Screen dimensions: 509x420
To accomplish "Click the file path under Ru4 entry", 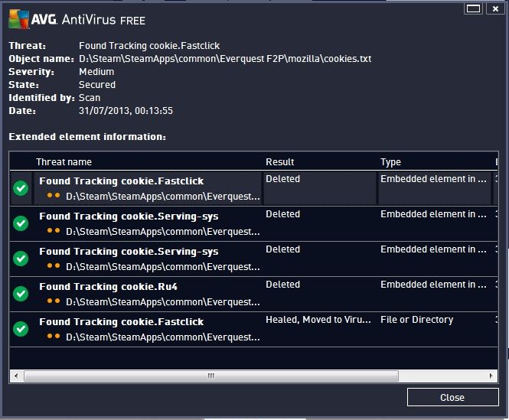I will pyautogui.click(x=162, y=302).
